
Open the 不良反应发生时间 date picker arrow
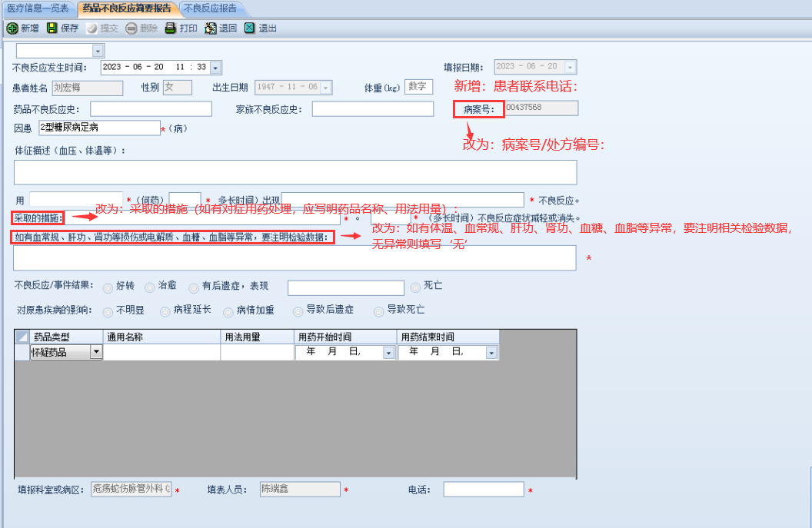pos(216,68)
